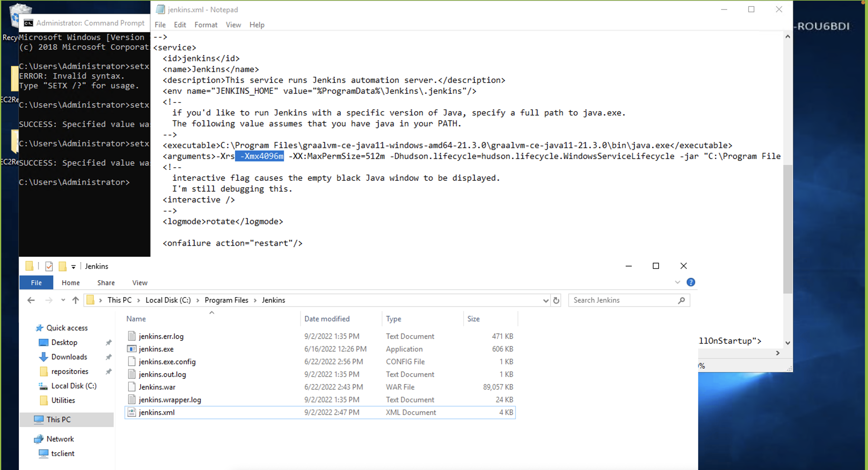Open Local Disk (C:) in the navigation pane
868x470 pixels.
pos(74,386)
